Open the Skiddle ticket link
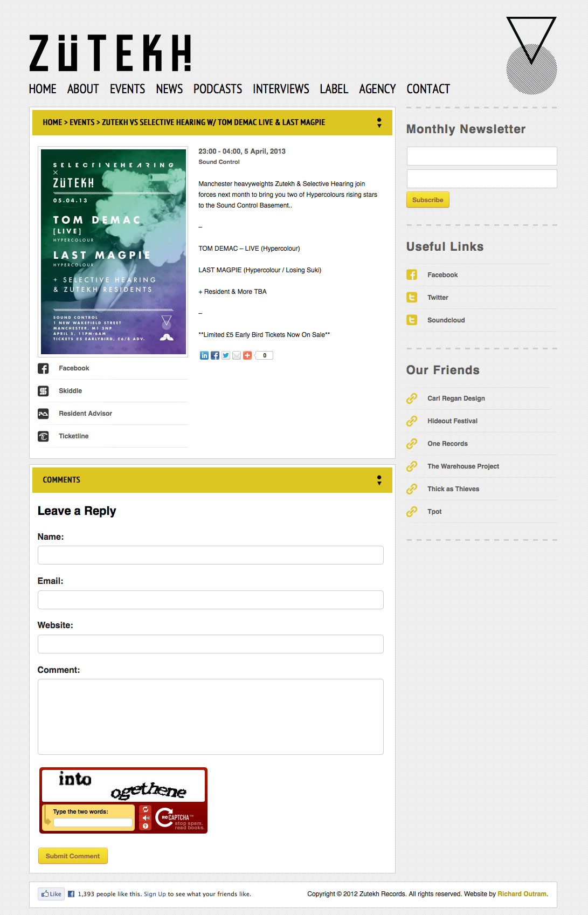The width and height of the screenshot is (588, 915). point(71,391)
